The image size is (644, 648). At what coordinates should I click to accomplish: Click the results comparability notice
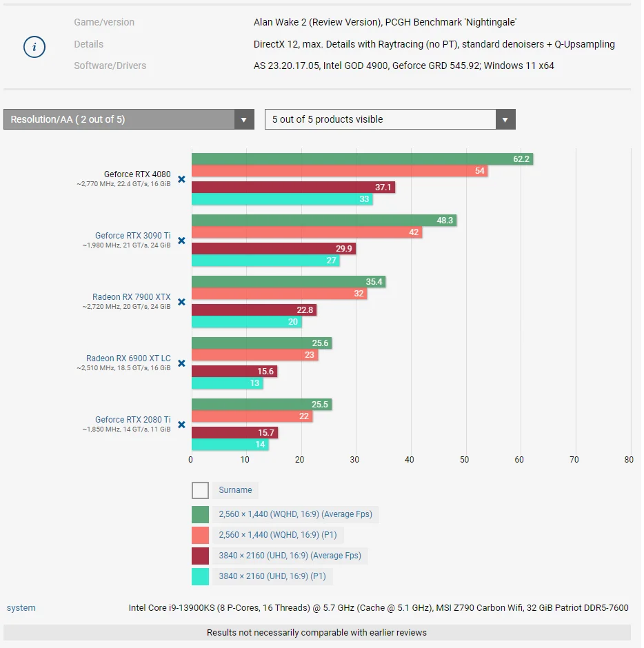point(317,633)
